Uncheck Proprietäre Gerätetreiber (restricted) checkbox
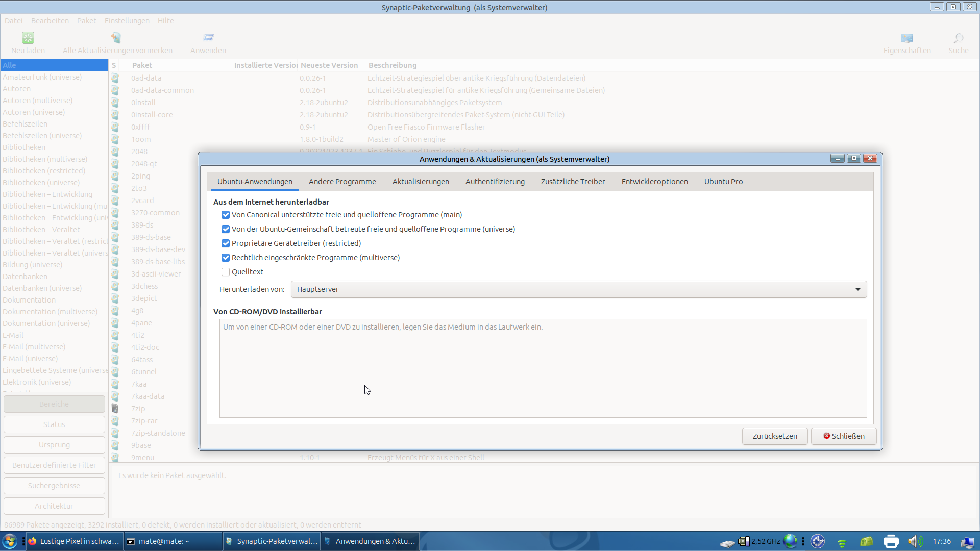980x551 pixels. point(226,243)
